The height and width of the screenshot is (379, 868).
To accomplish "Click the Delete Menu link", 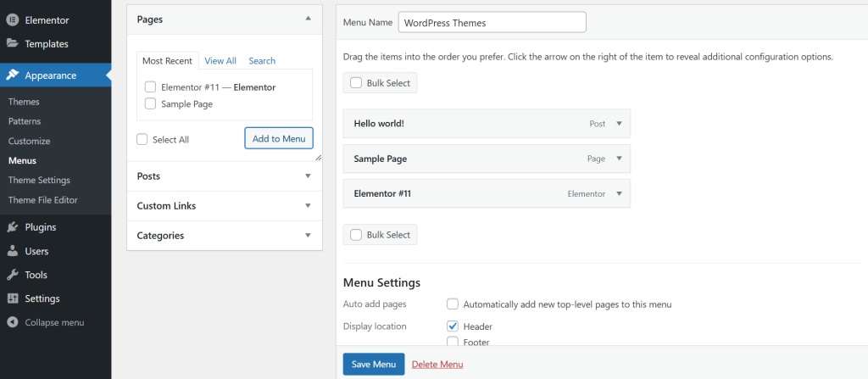I will (x=437, y=365).
